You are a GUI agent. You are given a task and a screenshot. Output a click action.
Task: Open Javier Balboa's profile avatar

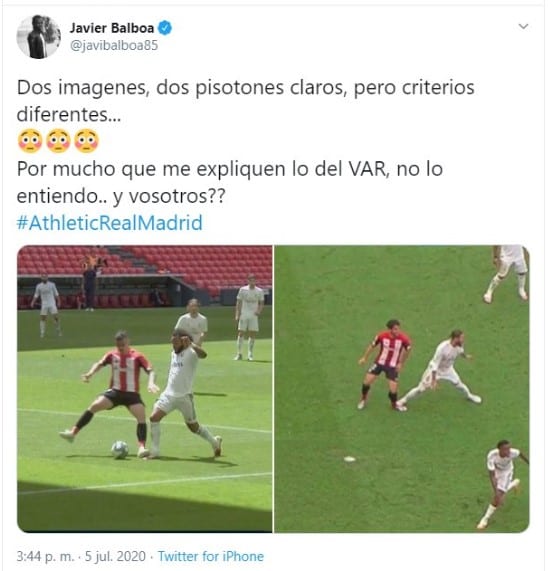(39, 36)
